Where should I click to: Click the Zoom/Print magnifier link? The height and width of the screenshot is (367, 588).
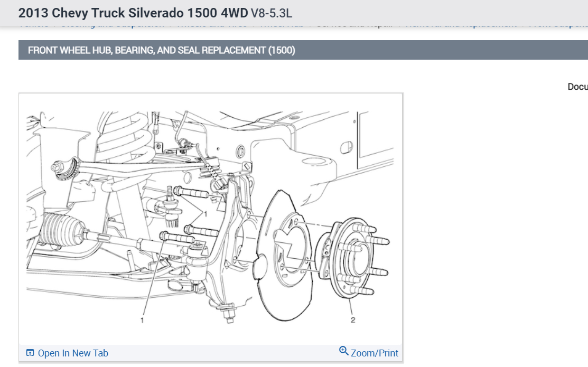[369, 352]
